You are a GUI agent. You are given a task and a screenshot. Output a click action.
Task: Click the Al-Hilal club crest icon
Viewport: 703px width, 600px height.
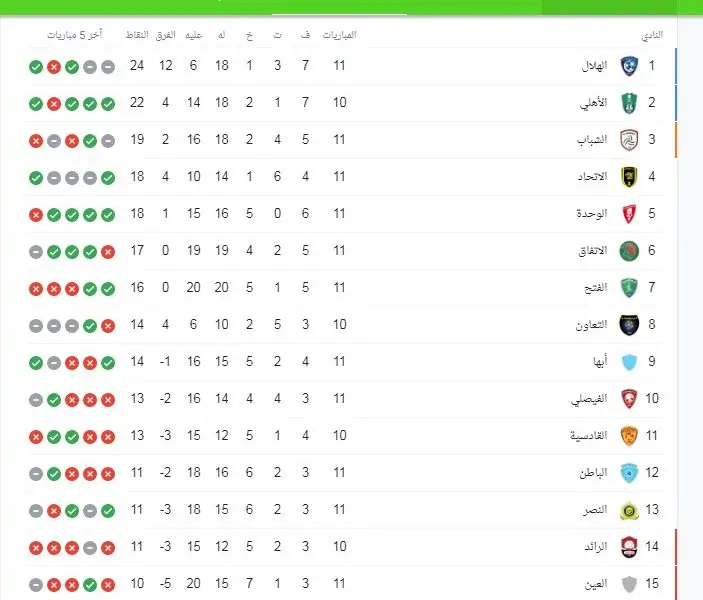point(629,66)
